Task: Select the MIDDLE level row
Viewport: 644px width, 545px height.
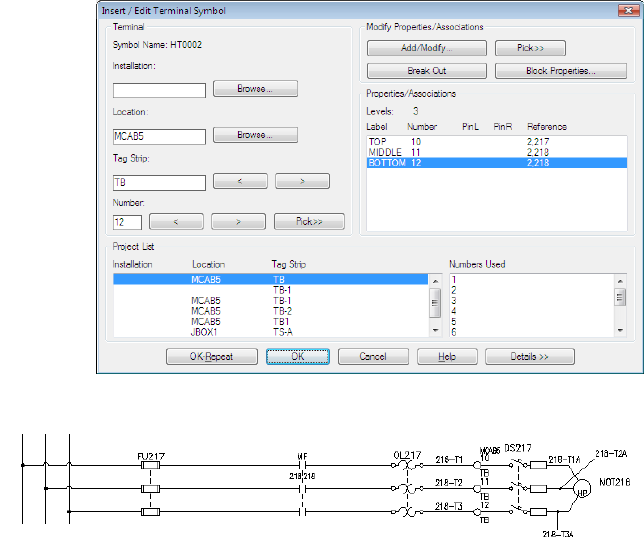Action: tap(497, 152)
